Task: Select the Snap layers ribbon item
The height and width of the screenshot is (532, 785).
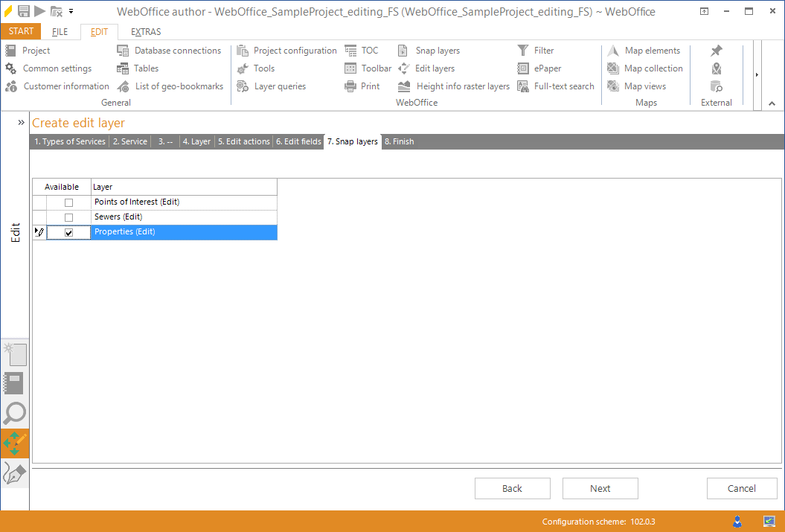Action: point(436,50)
